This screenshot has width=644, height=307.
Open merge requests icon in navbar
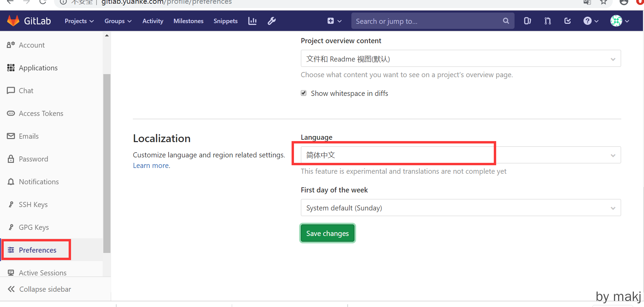point(547,21)
